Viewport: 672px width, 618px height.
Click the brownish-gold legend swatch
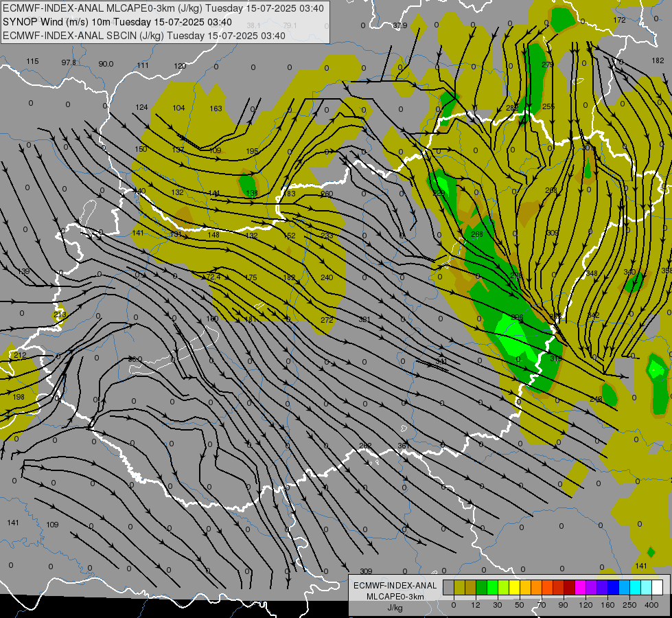click(x=471, y=587)
